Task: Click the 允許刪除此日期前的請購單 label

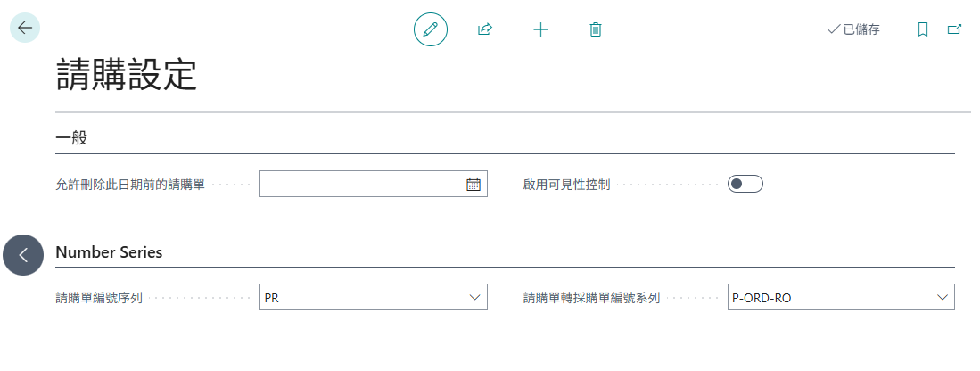Action: click(130, 185)
